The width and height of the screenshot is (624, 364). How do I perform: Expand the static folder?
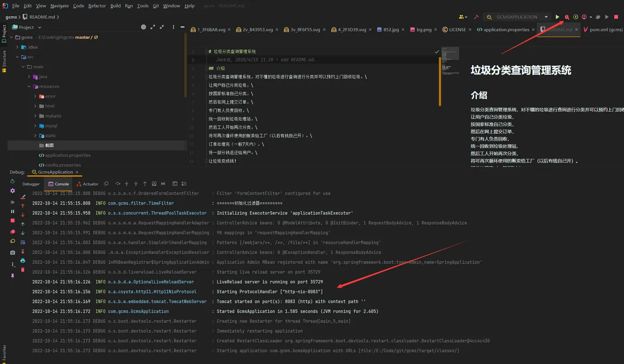click(x=35, y=135)
